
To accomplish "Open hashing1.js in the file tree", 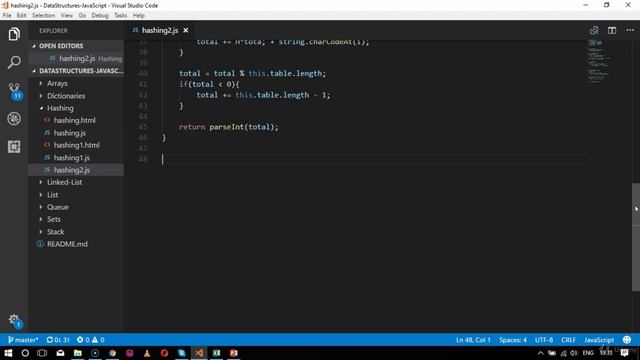I will pos(71,158).
